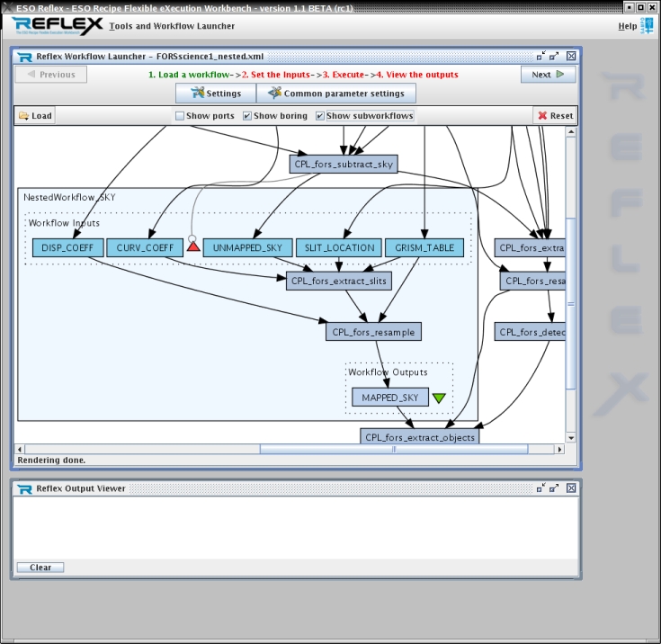Click the horizontal scrollbar thumb
Image resolution: width=661 pixels, height=644 pixels.
click(392, 449)
